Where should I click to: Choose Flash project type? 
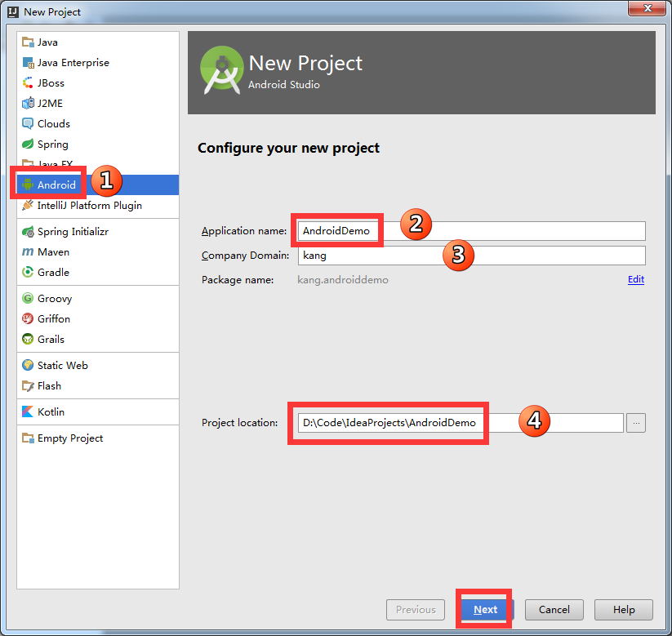(x=98, y=385)
